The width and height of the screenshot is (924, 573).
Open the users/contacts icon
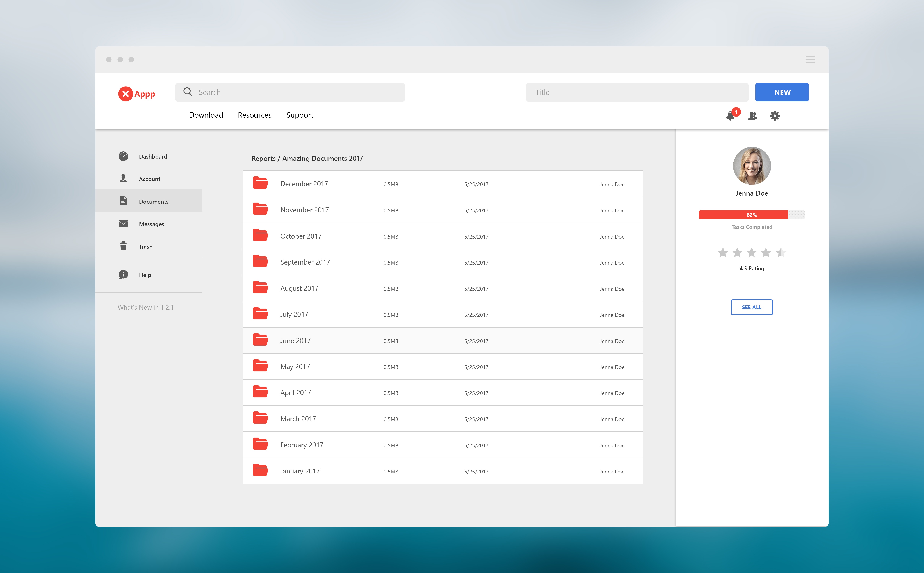click(752, 116)
